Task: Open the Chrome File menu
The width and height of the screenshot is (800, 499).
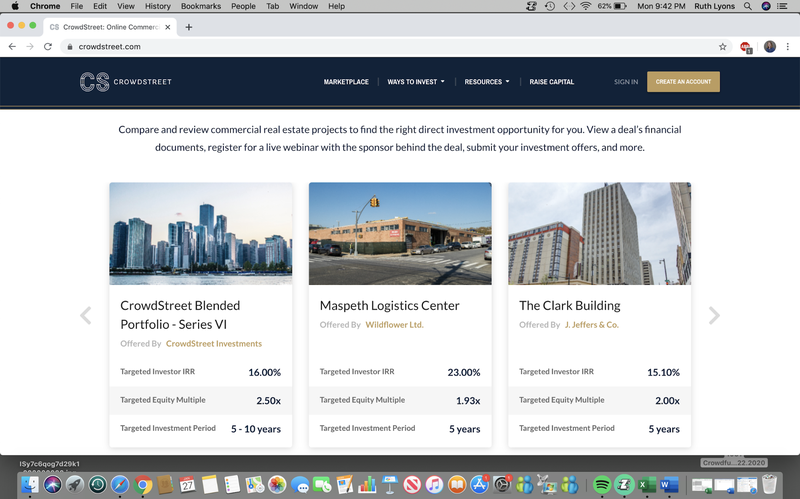Action: click(77, 6)
